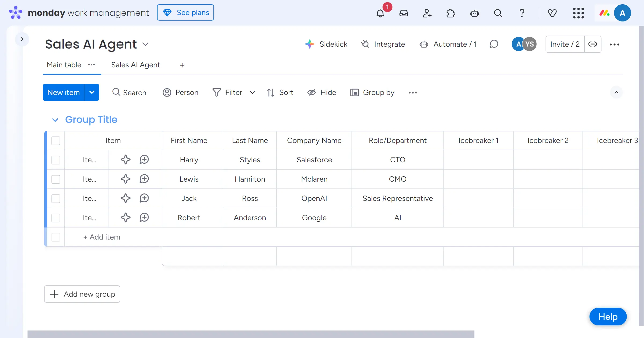Screen dimensions: 644x338
Task: Select the Main table tab
Action: (x=64, y=65)
